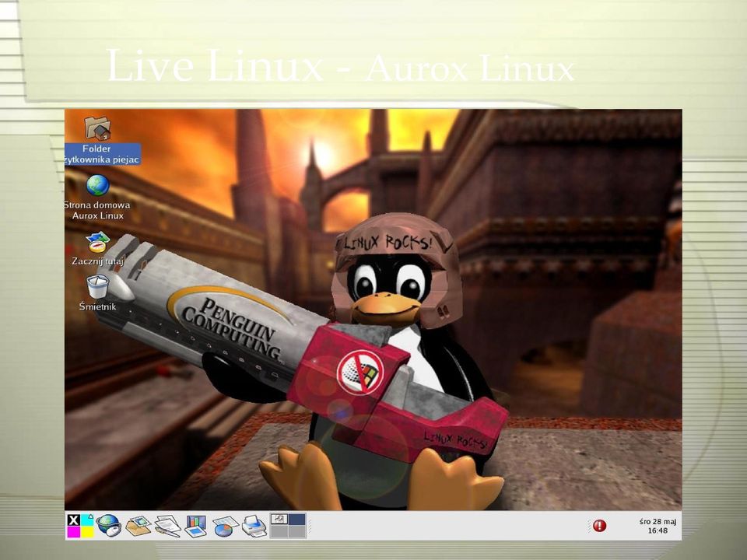Open the word processor launcher

pos(167,527)
